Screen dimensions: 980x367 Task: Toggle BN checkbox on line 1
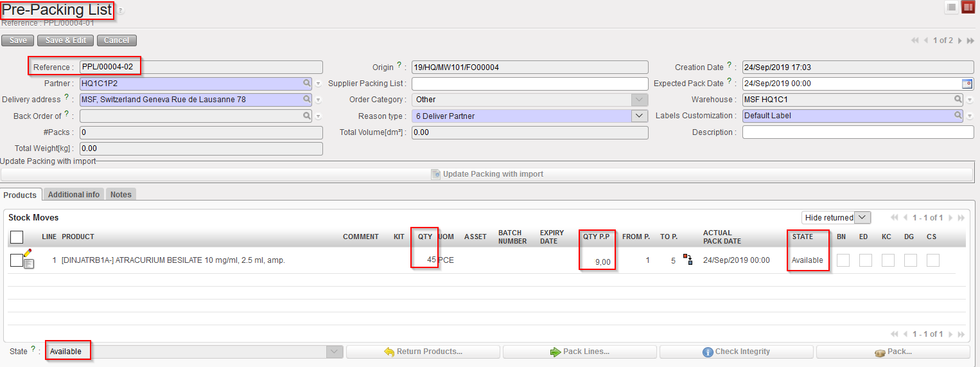[x=843, y=260]
